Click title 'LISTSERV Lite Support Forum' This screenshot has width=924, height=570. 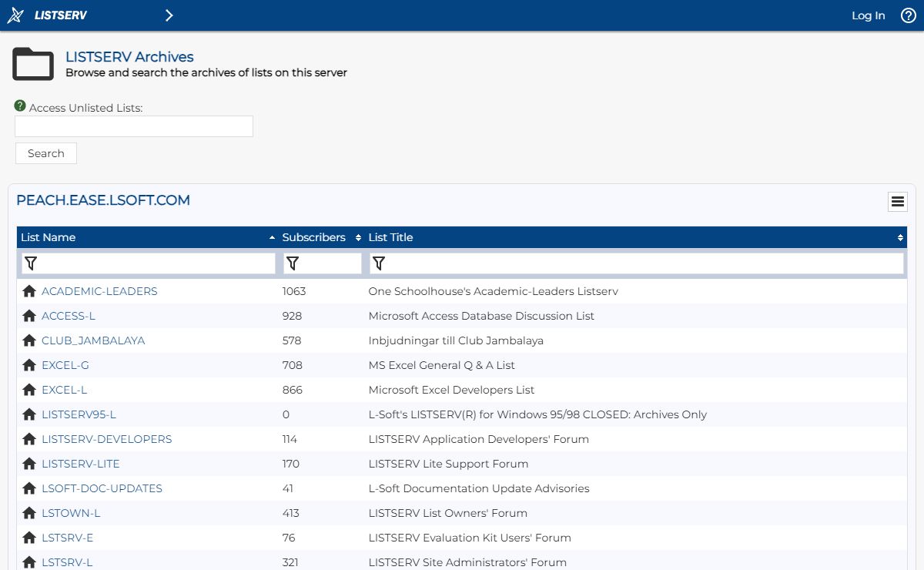[x=449, y=464]
